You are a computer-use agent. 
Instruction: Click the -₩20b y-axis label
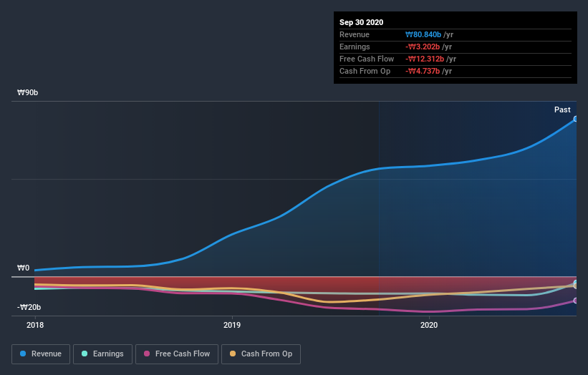(x=29, y=307)
